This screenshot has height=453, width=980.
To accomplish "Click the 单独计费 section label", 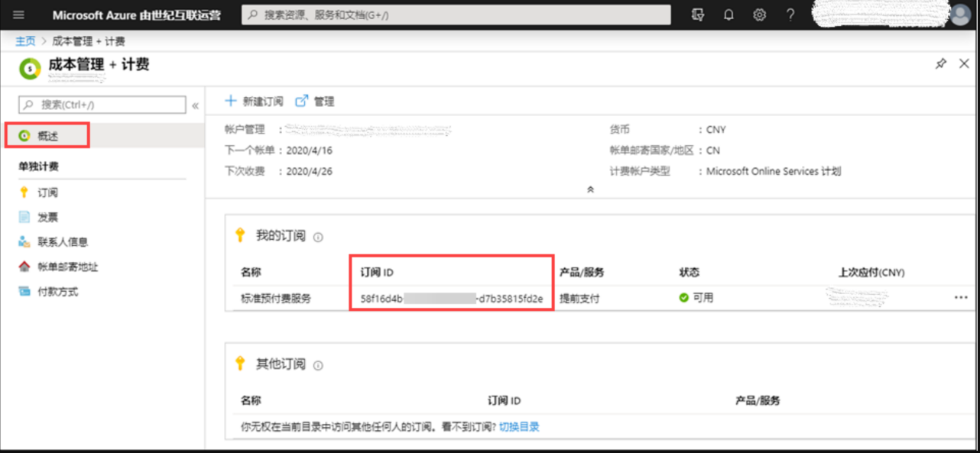I will tap(38, 167).
